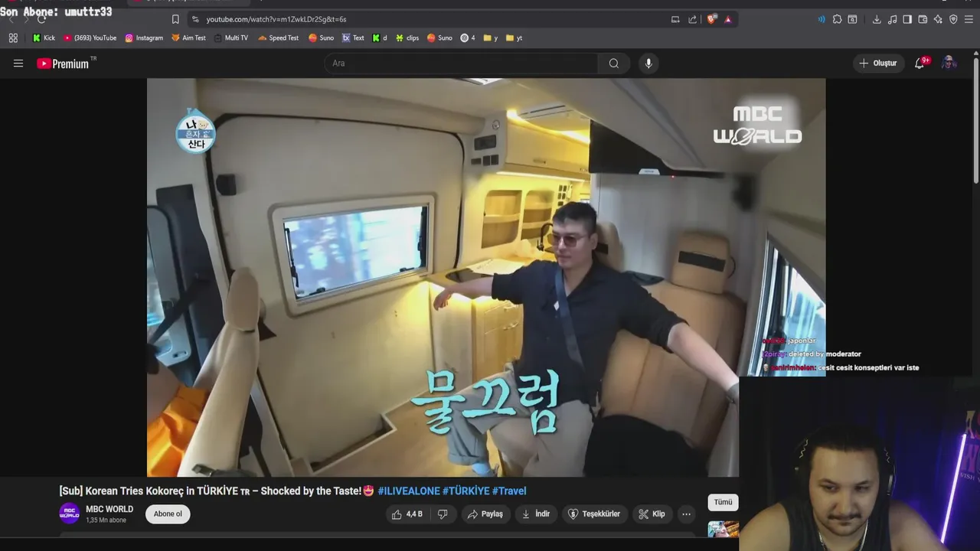Open the (3693) YouTube bookmark
The image size is (980, 551).
[90, 37]
